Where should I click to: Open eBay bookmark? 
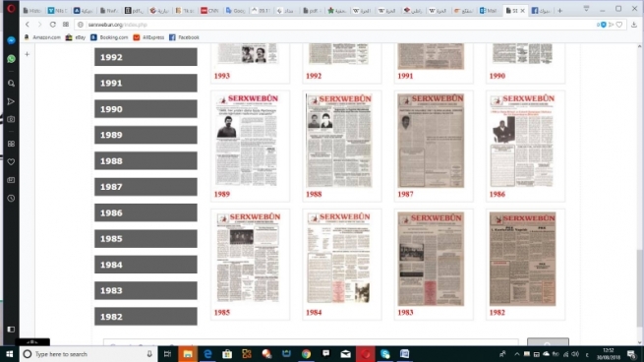(x=75, y=37)
